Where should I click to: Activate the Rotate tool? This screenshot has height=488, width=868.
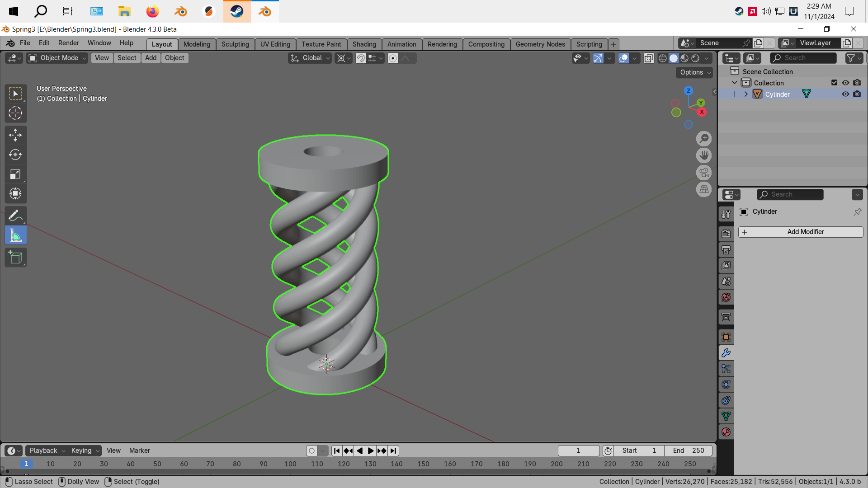tap(15, 155)
